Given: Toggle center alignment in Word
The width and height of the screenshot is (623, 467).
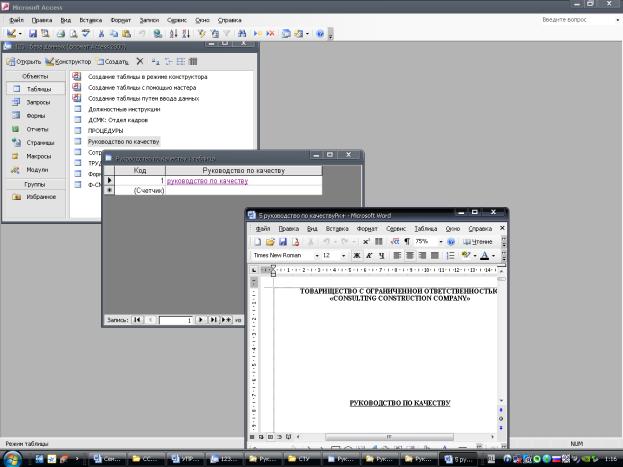Looking at the screenshot, I should (x=410, y=255).
